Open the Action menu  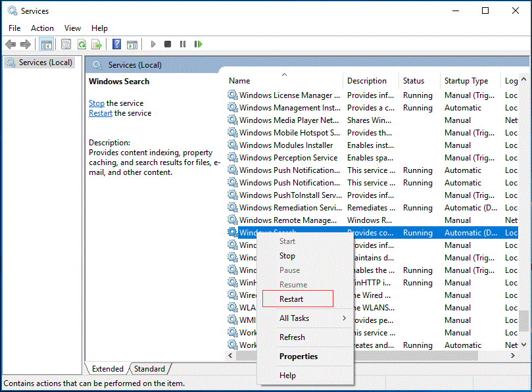pyautogui.click(x=42, y=28)
